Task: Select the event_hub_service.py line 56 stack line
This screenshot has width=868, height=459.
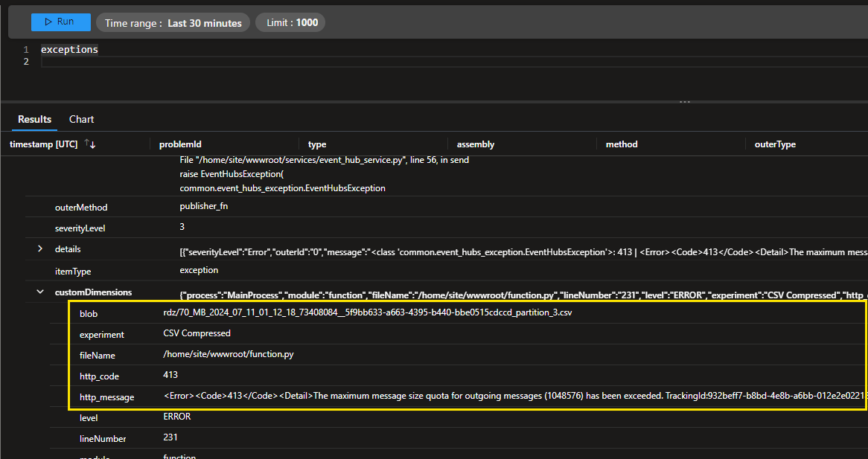Action: tap(325, 160)
